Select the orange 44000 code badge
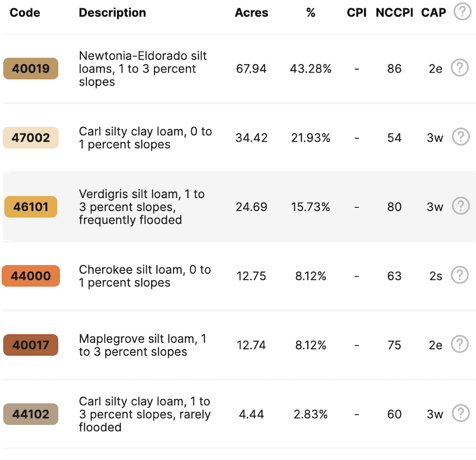 pos(30,276)
